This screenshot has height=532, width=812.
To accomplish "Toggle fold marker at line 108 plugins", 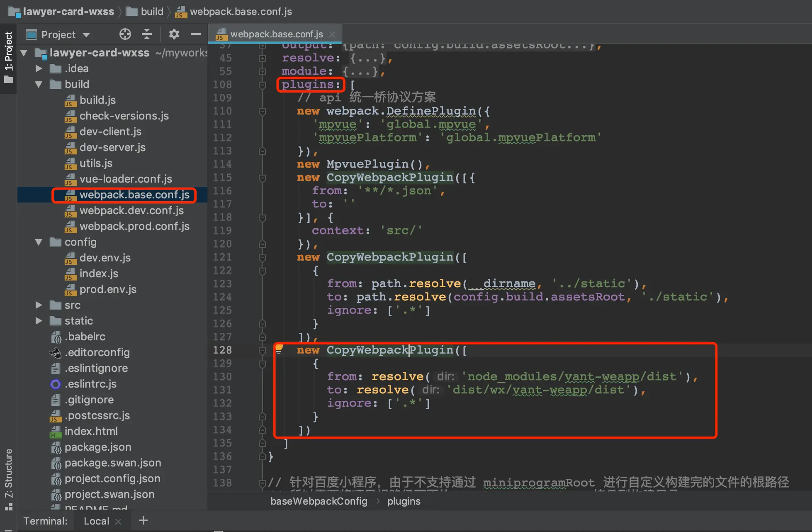I will pyautogui.click(x=262, y=85).
